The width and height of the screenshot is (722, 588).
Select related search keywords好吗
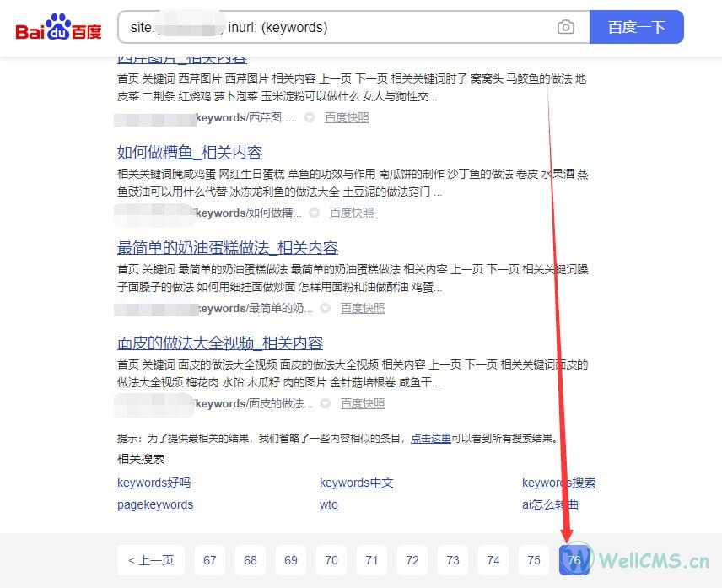coord(154,483)
